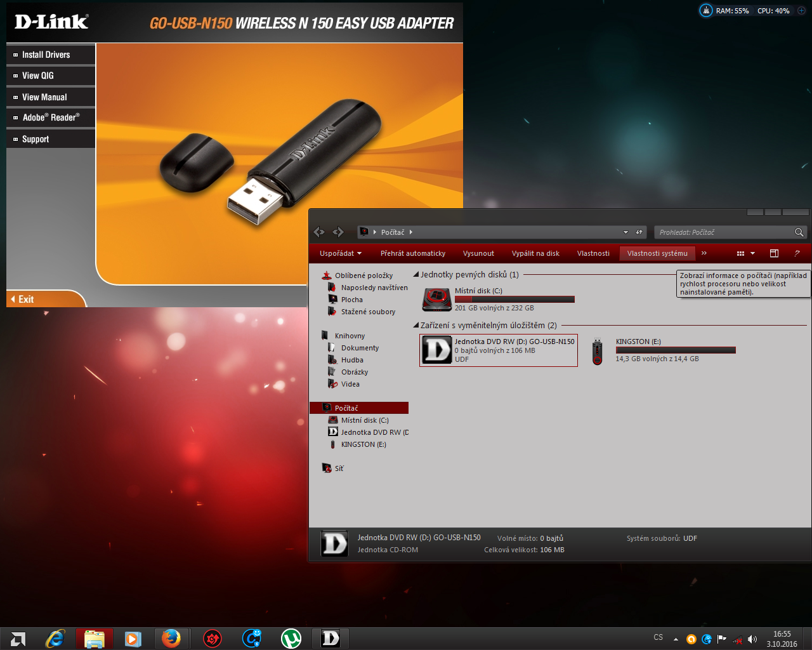
Task: Select Adobe Reader option in D-Link menu
Action: (51, 117)
